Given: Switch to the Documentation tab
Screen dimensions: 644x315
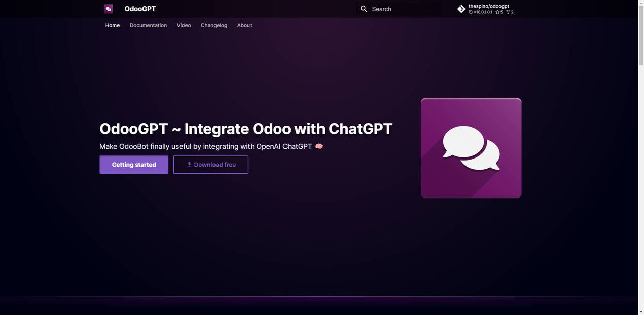Looking at the screenshot, I should point(148,25).
